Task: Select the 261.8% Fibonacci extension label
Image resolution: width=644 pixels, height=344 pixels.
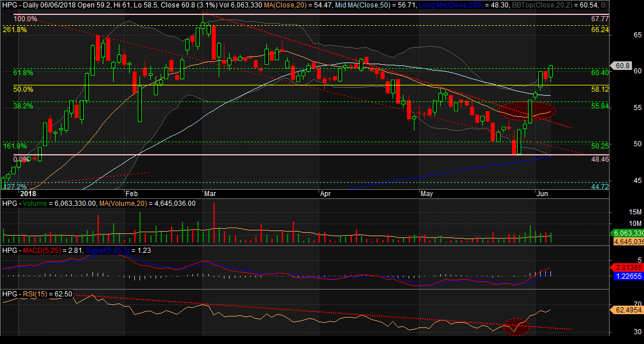Action: (x=15, y=29)
